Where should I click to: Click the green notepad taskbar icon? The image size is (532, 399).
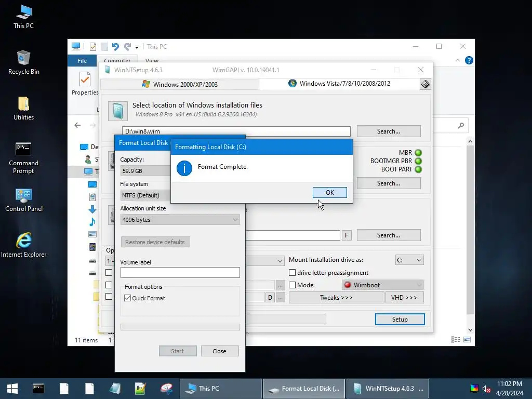coord(140,389)
